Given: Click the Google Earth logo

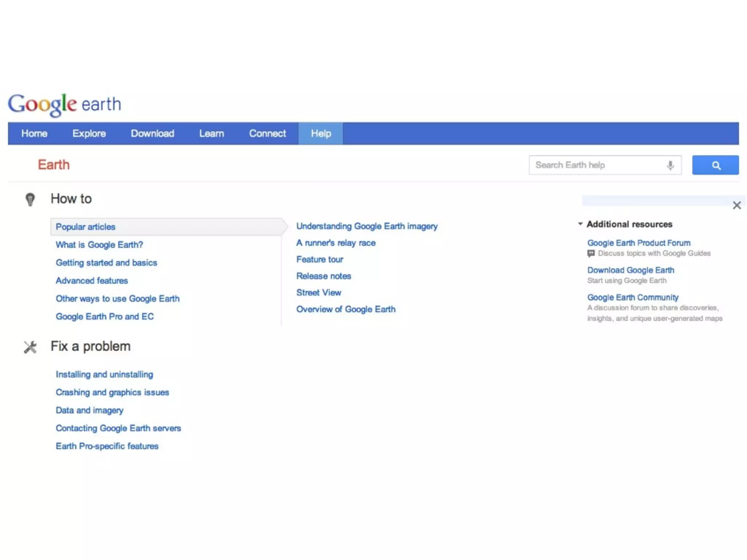Looking at the screenshot, I should (65, 105).
